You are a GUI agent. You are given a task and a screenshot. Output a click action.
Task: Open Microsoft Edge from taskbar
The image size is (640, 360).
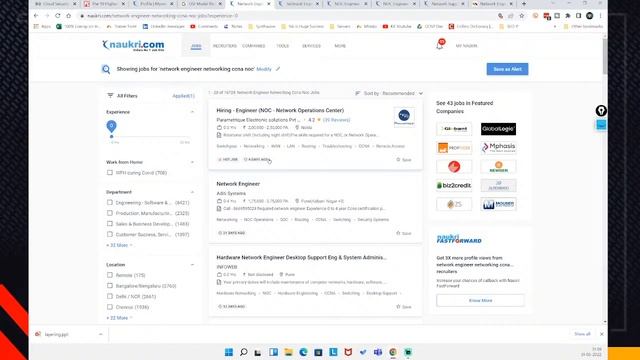click(303, 352)
